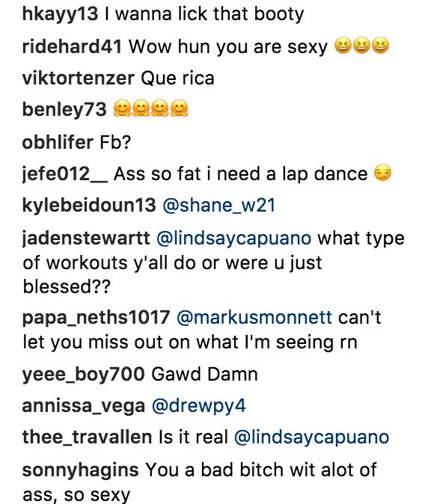Open papa_neths1017 profile
Viewport: 434px width, 504px height.
point(96,318)
